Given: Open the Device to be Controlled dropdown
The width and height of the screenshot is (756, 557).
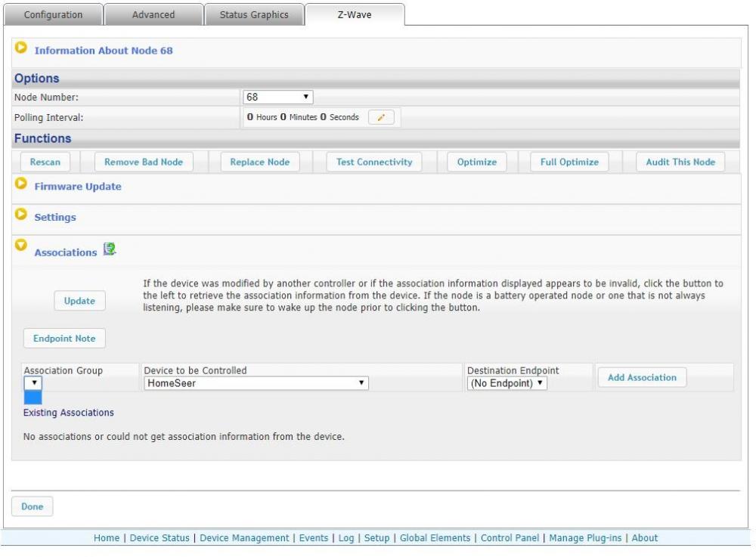Looking at the screenshot, I should tap(256, 383).
